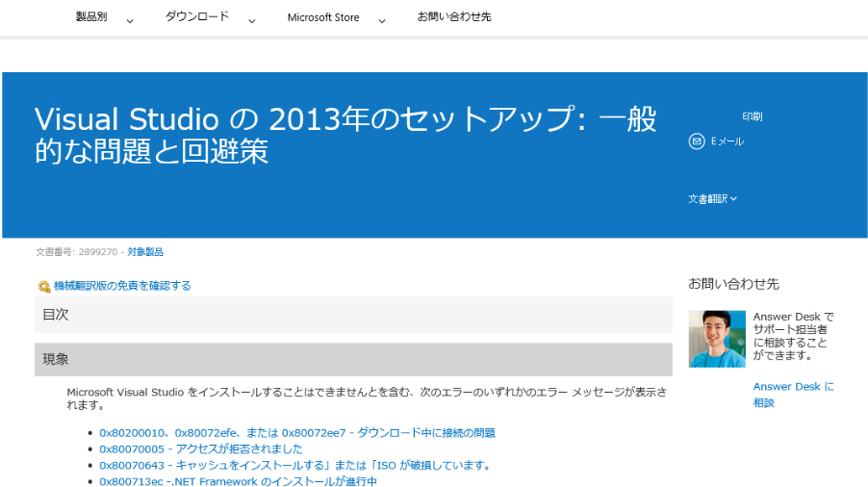The image size is (868, 487).
Task: Open the ダウンロード menu
Action: coord(197,16)
